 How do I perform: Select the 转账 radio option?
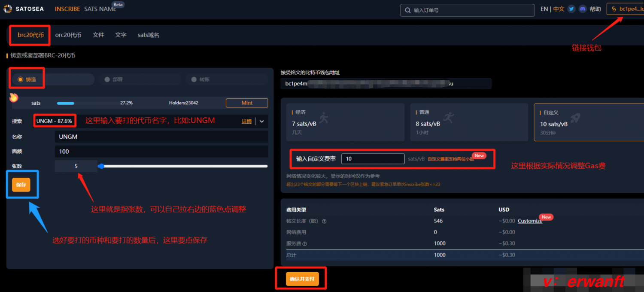click(194, 79)
